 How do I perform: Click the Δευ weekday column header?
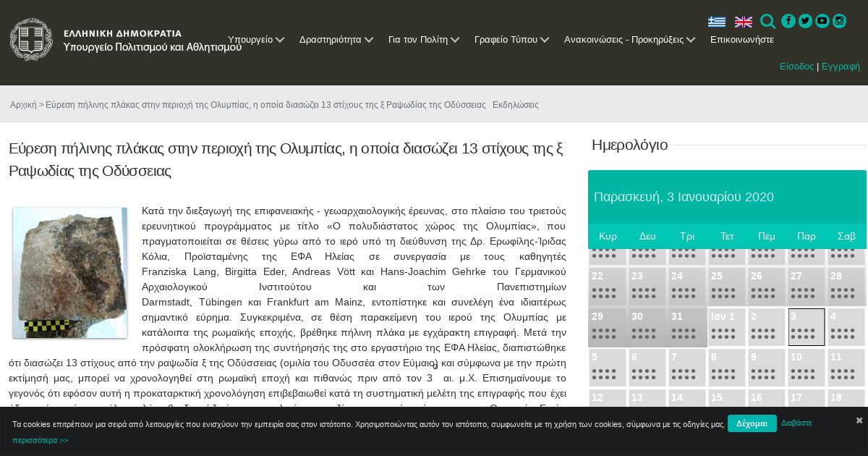coord(647,236)
